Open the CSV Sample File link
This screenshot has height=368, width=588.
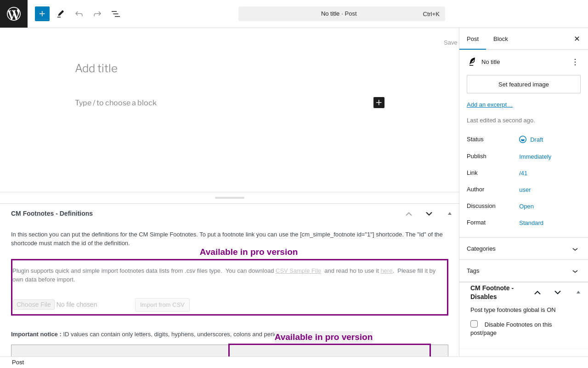point(298,270)
